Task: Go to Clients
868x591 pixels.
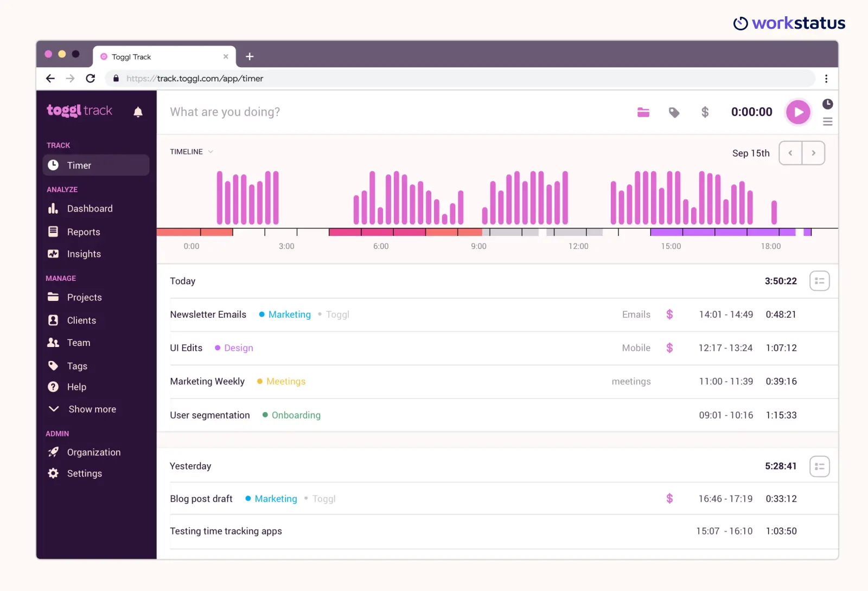Action: 81,320
